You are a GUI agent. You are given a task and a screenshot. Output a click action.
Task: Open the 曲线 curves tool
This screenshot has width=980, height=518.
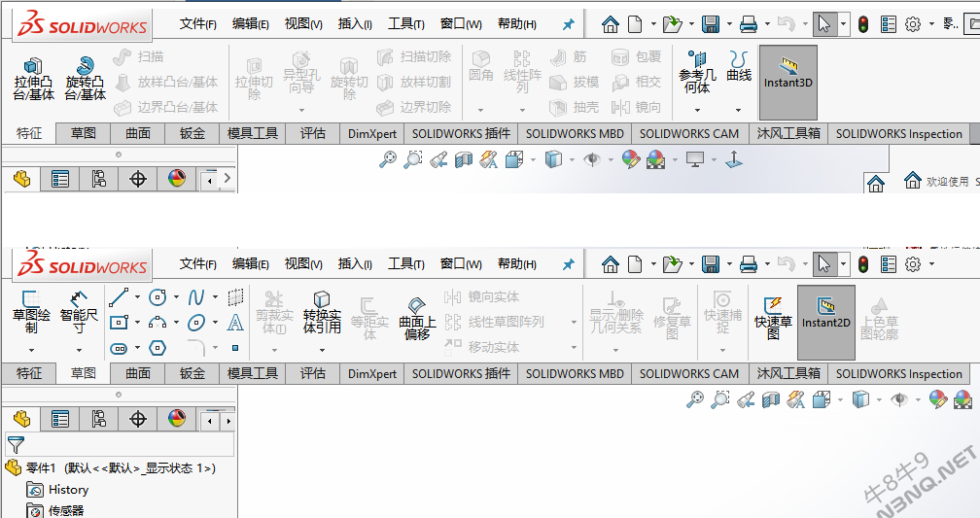[x=739, y=67]
